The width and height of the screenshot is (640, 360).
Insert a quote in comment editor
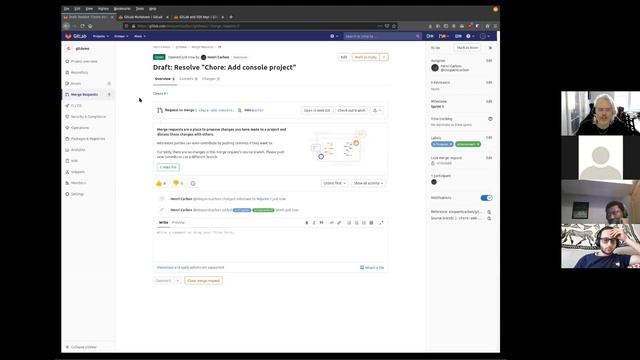pyautogui.click(x=322, y=223)
